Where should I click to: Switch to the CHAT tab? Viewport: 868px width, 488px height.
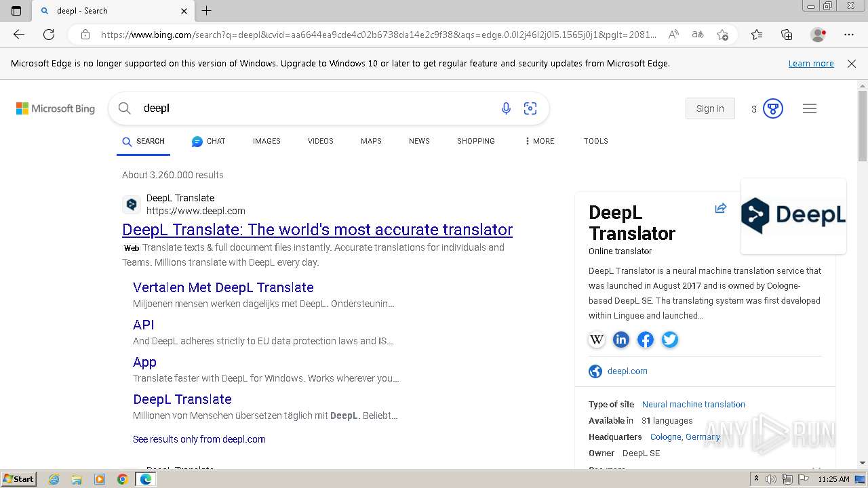pos(208,142)
